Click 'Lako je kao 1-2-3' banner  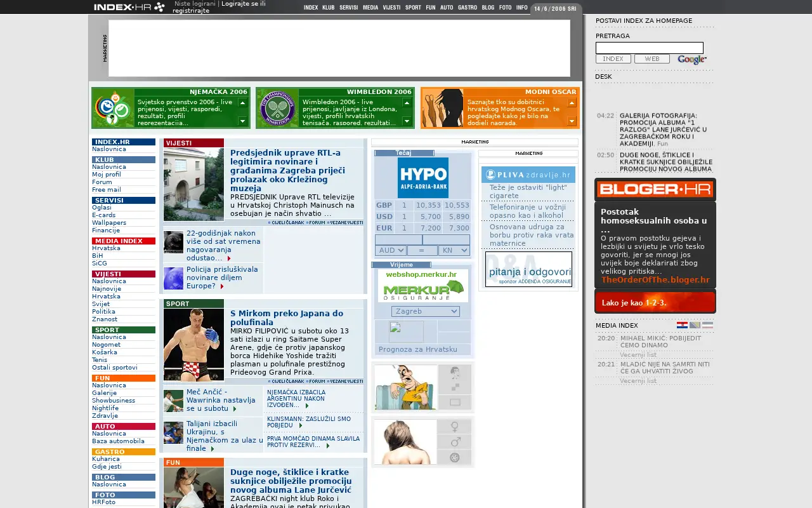[655, 302]
